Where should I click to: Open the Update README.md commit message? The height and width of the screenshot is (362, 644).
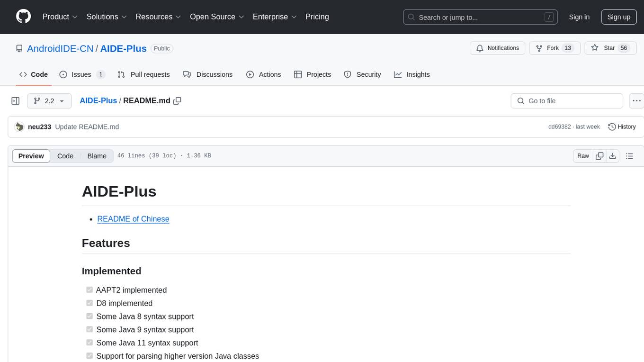(87, 127)
